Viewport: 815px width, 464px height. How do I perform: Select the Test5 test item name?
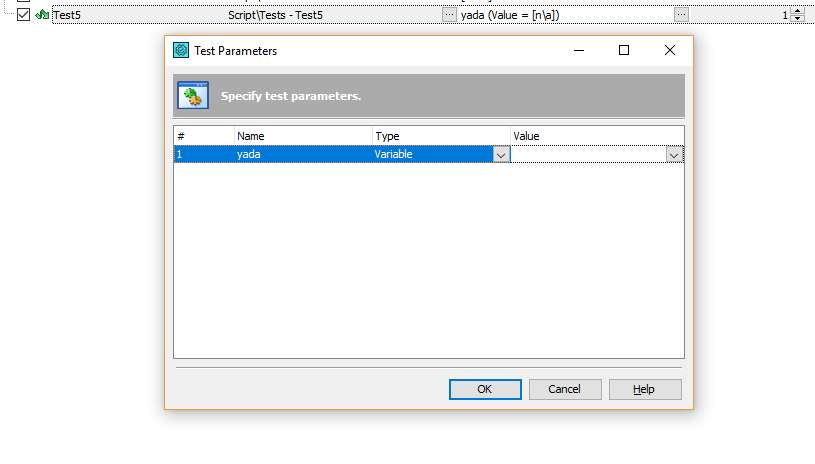67,15
